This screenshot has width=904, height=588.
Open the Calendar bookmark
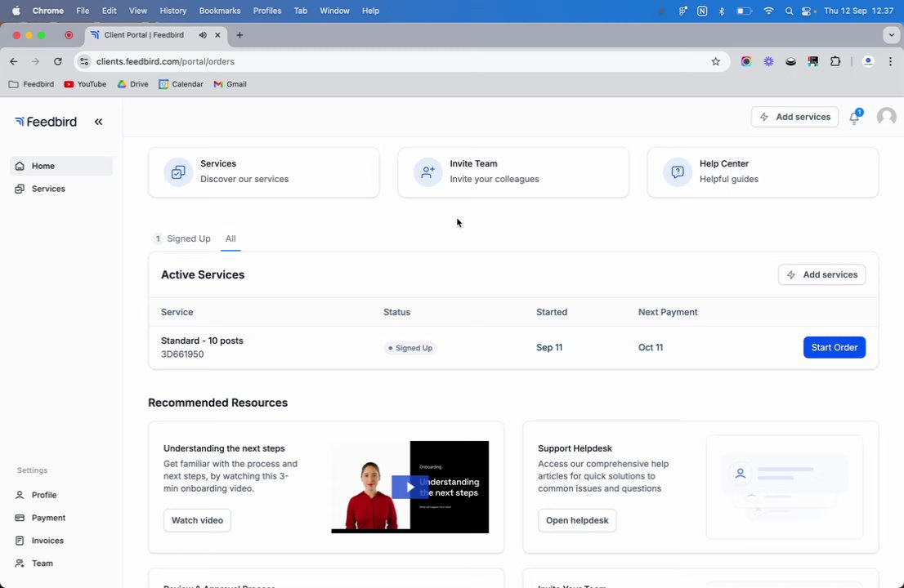tap(181, 84)
